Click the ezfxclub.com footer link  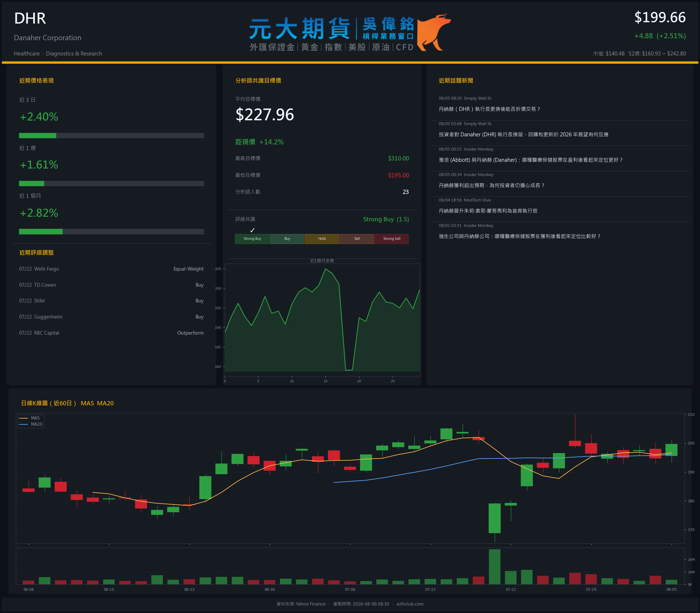coord(410,604)
